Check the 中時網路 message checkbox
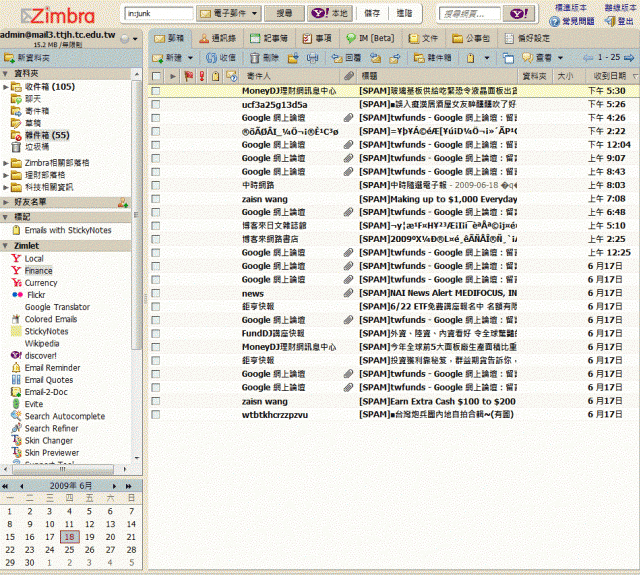The height and width of the screenshot is (575, 640). pyautogui.click(x=156, y=185)
